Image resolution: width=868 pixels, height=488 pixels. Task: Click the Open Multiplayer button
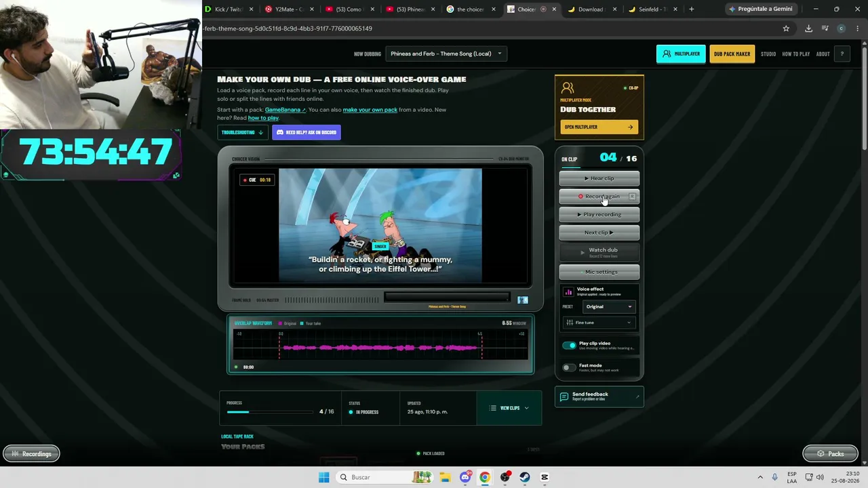(599, 127)
